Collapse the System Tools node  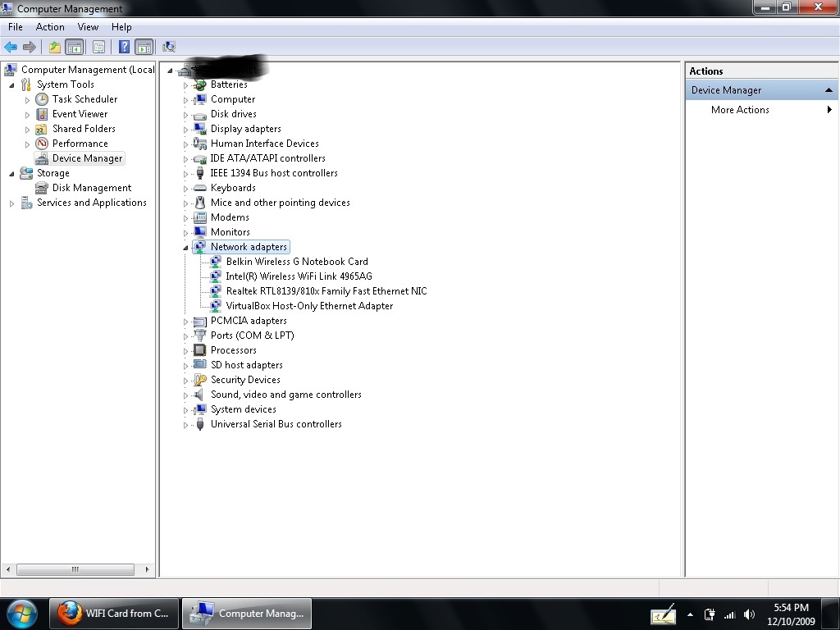pos(11,85)
